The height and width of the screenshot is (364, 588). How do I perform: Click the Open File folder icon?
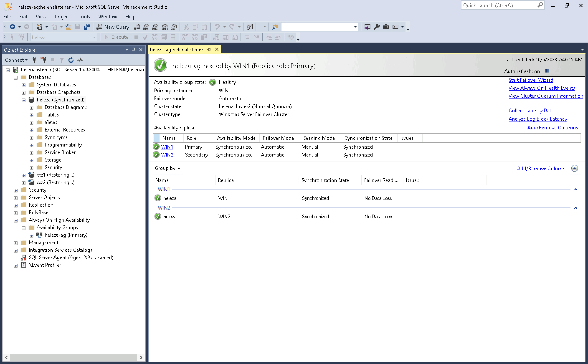tap(68, 27)
